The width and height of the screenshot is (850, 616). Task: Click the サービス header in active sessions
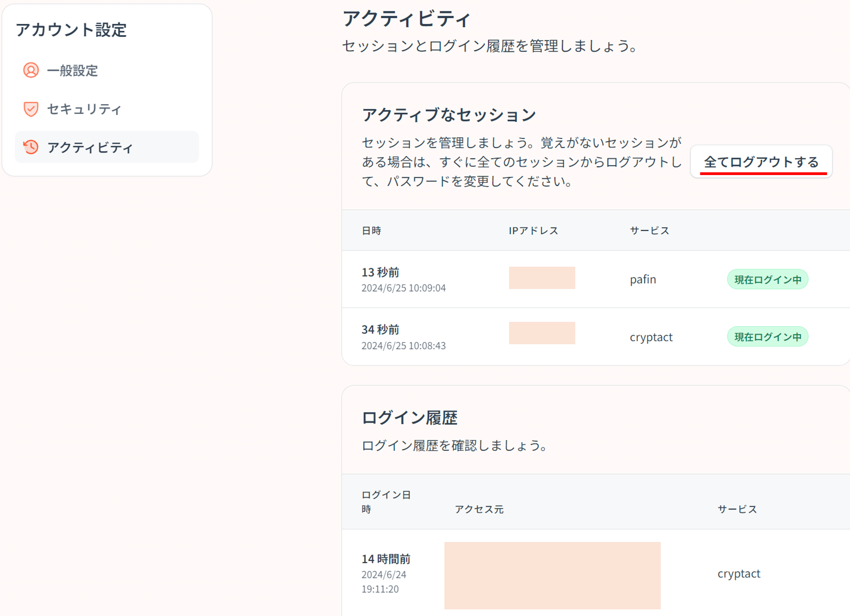[x=649, y=230]
